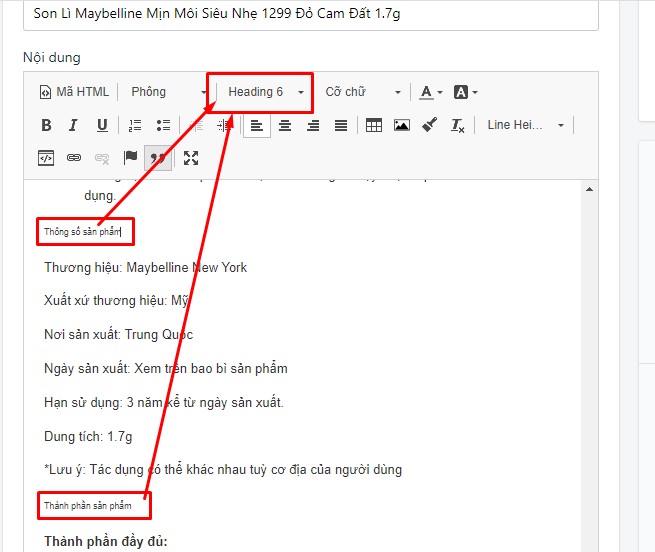
Task: Apply the text color with the A button
Action: 426,92
